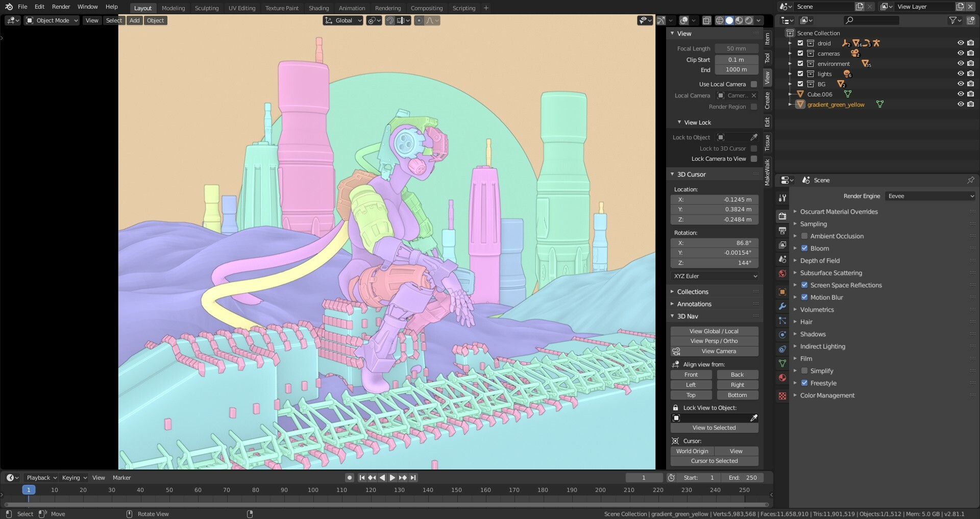Open the Tool properties tab icon

782,198
